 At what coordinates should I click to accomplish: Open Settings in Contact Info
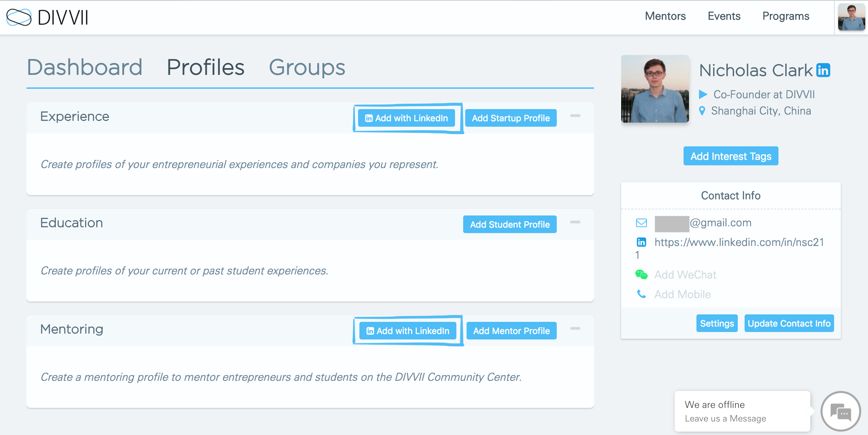point(717,324)
